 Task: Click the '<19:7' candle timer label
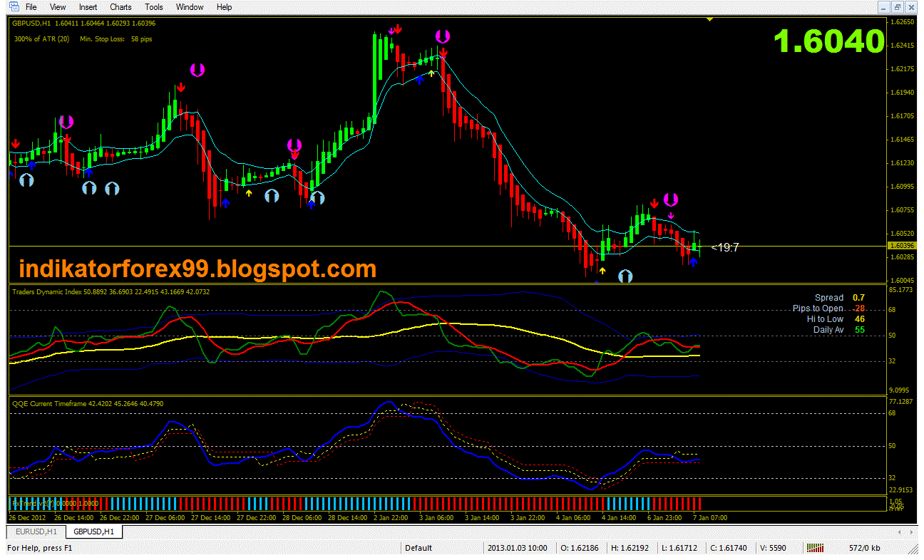point(725,247)
